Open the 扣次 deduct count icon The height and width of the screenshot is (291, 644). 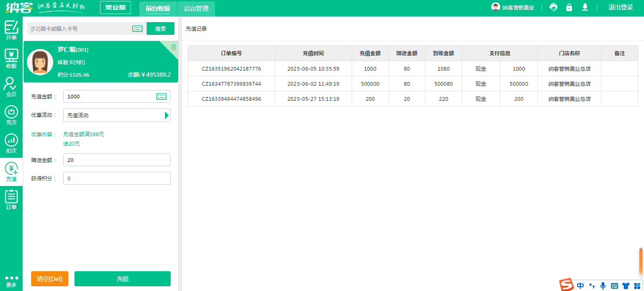tap(11, 143)
